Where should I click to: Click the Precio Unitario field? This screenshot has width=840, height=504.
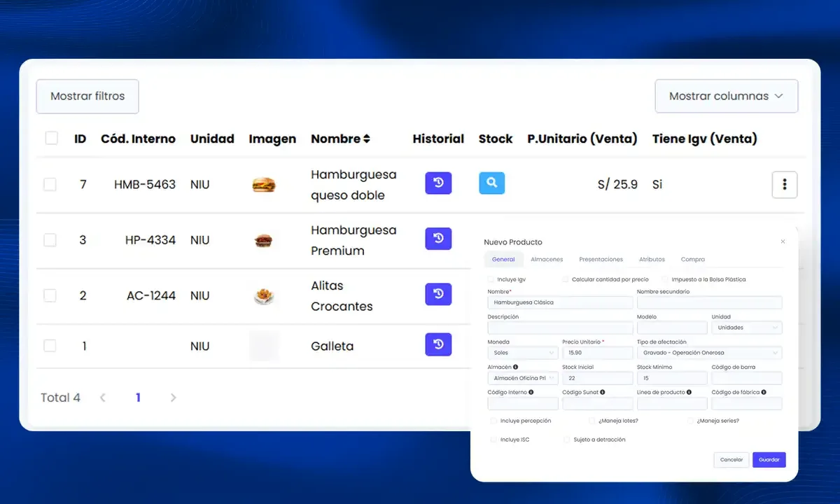(x=597, y=353)
